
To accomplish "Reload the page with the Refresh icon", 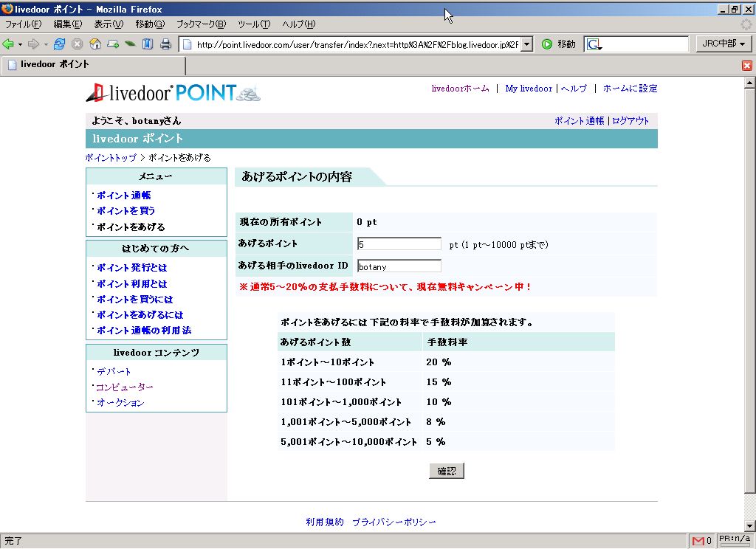I will coord(59,44).
